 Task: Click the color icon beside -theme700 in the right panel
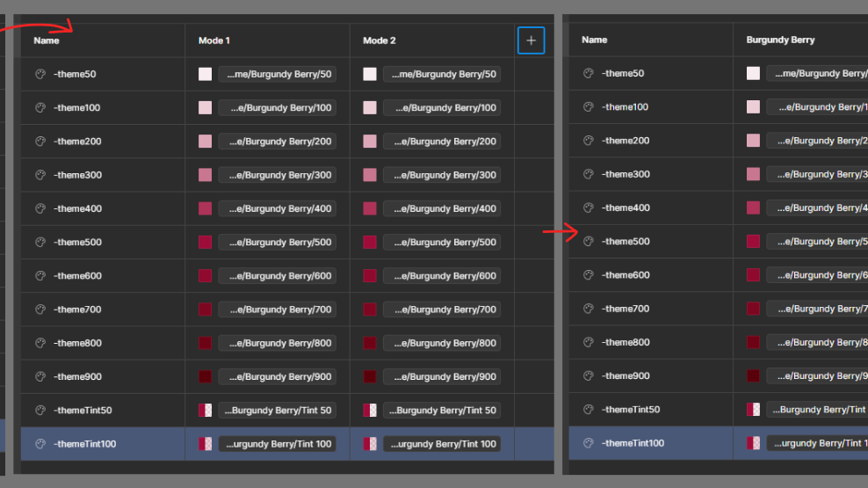pos(589,309)
